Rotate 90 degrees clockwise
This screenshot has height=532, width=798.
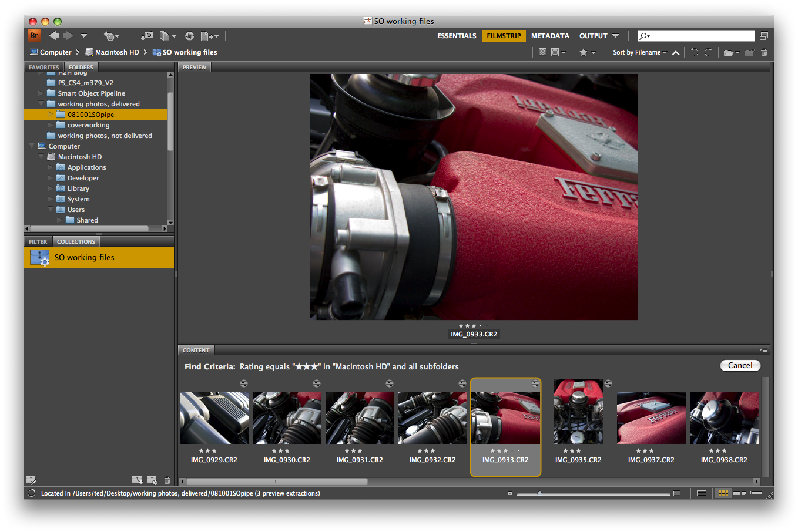pos(708,52)
